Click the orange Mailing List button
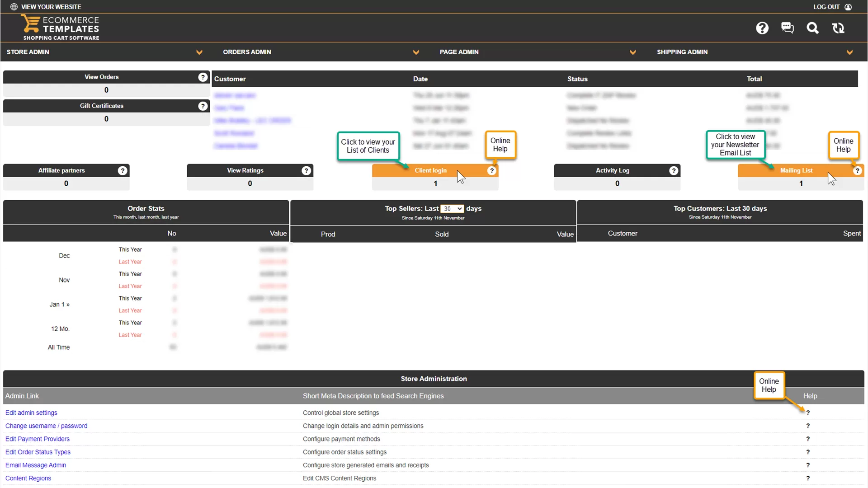Screen dimensions: 868x488 point(796,171)
